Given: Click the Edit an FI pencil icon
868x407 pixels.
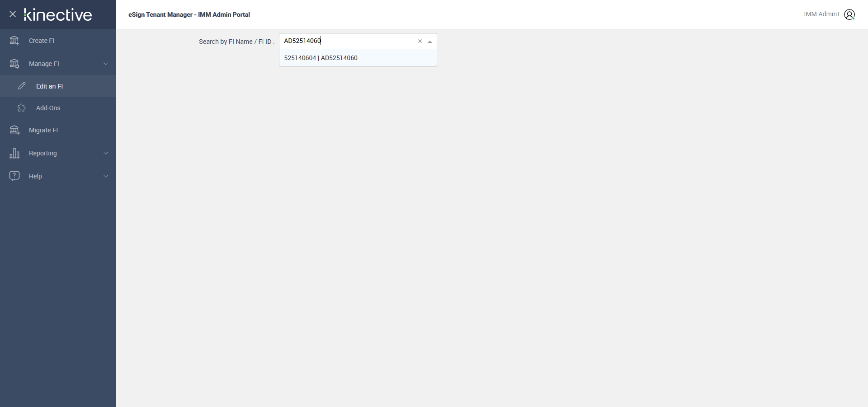Looking at the screenshot, I should pyautogui.click(x=22, y=86).
